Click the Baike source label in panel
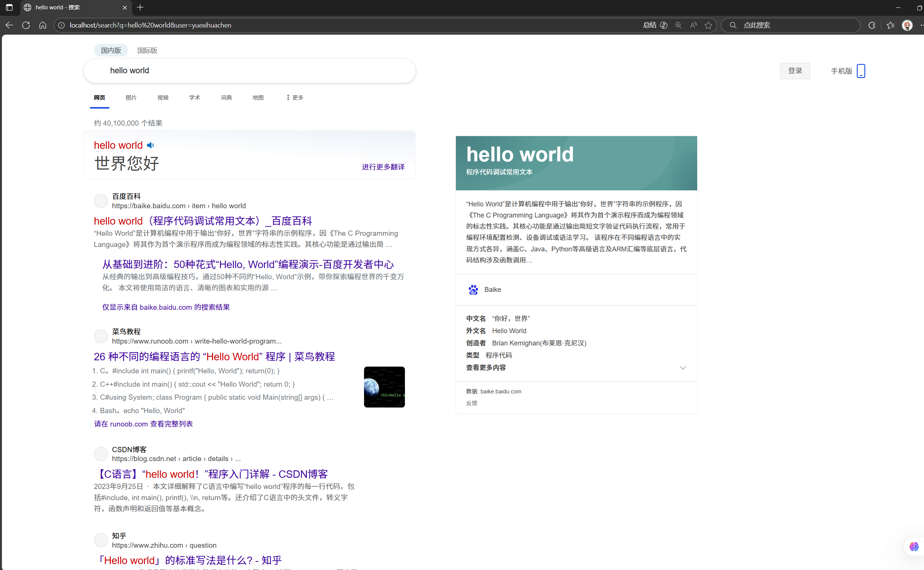Image resolution: width=924 pixels, height=570 pixels. point(492,290)
